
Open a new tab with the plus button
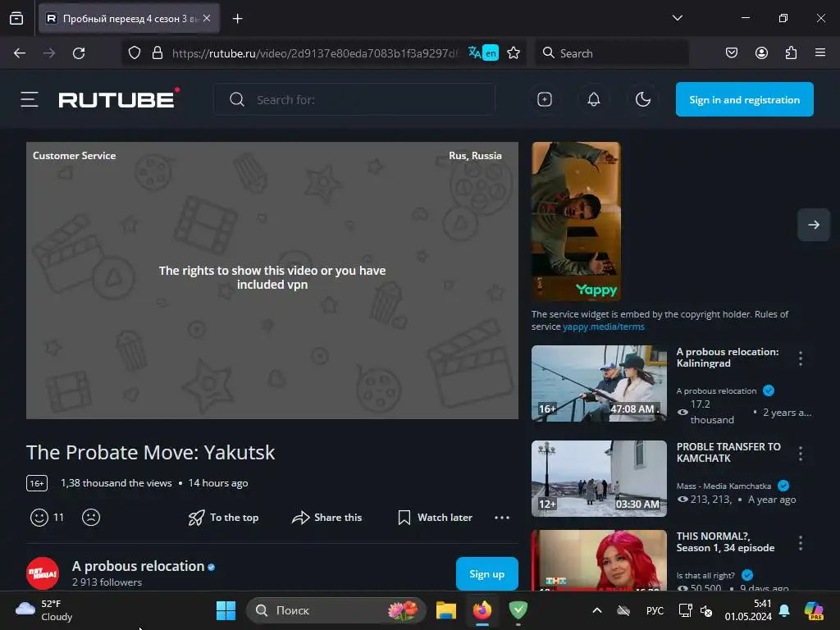pyautogui.click(x=237, y=19)
